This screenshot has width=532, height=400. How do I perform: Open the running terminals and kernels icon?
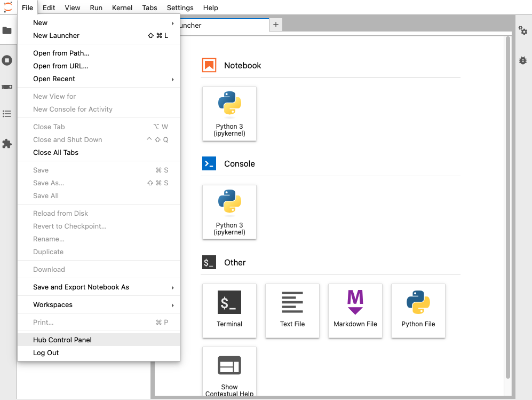(x=7, y=60)
